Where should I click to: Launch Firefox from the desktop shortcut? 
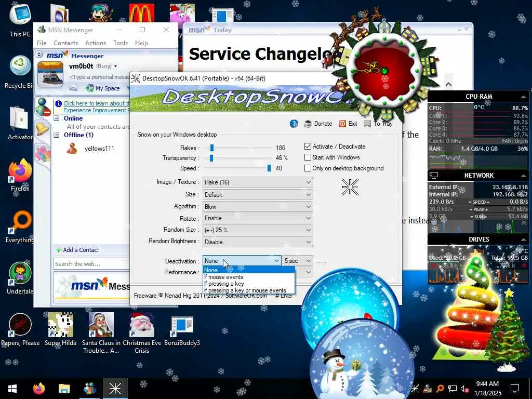[x=20, y=175]
